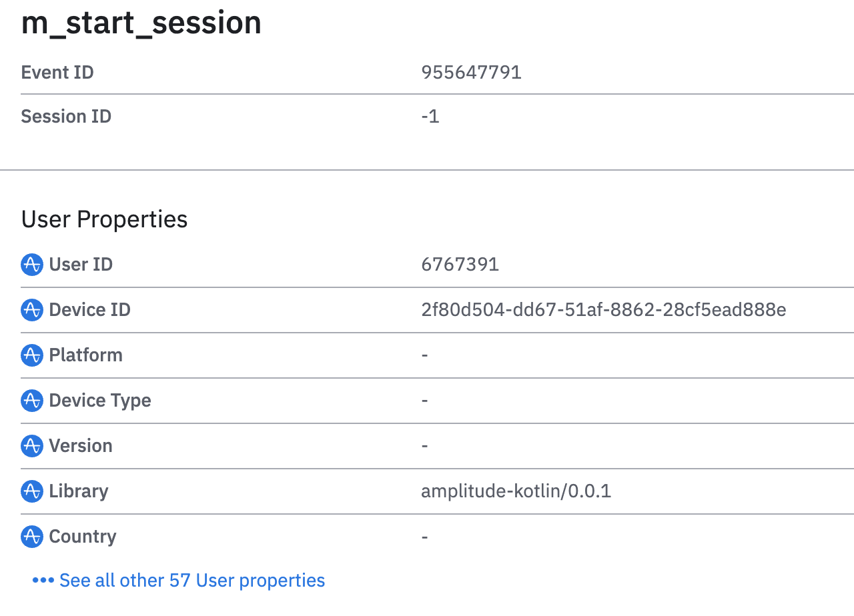Click the Amplitude icon beside Country

31,537
